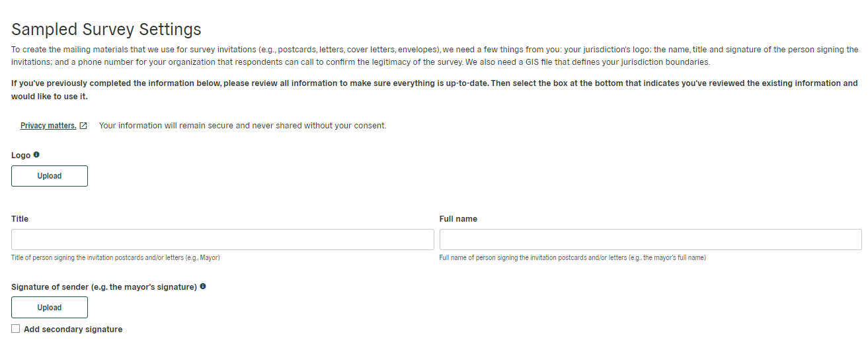
Task: Click the helper text below Title field
Action: [x=116, y=258]
